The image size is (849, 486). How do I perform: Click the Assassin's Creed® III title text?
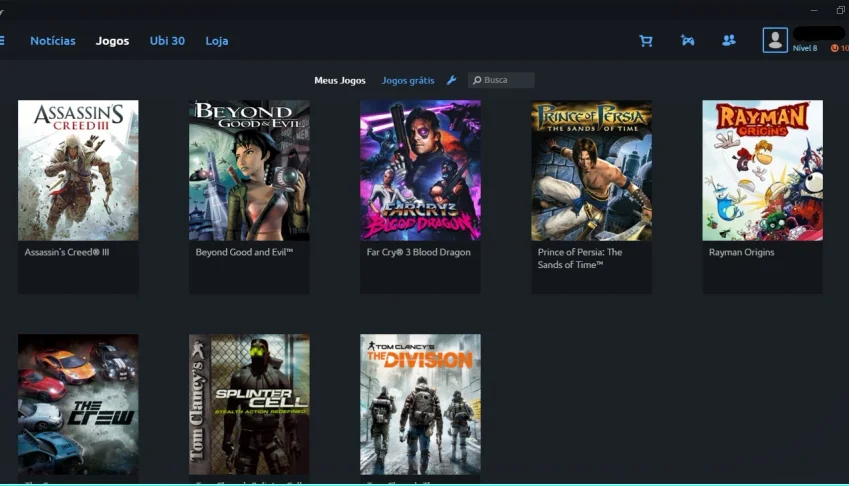click(67, 252)
